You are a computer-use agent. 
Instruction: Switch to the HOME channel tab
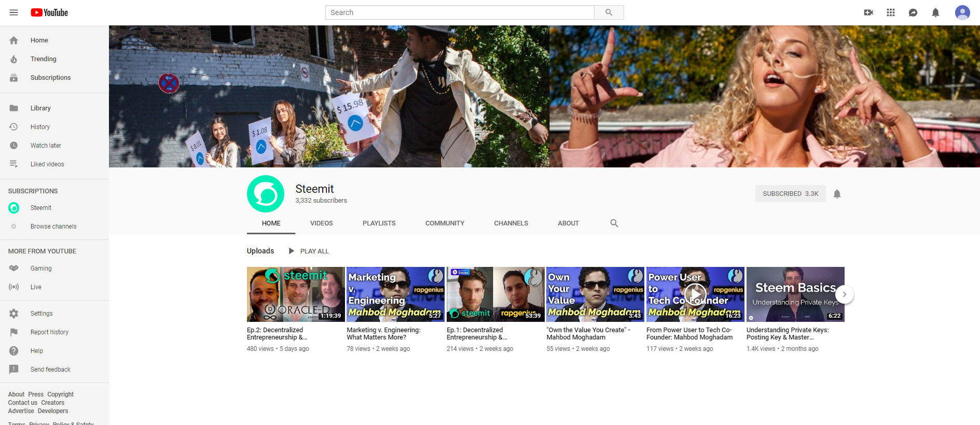pos(271,223)
